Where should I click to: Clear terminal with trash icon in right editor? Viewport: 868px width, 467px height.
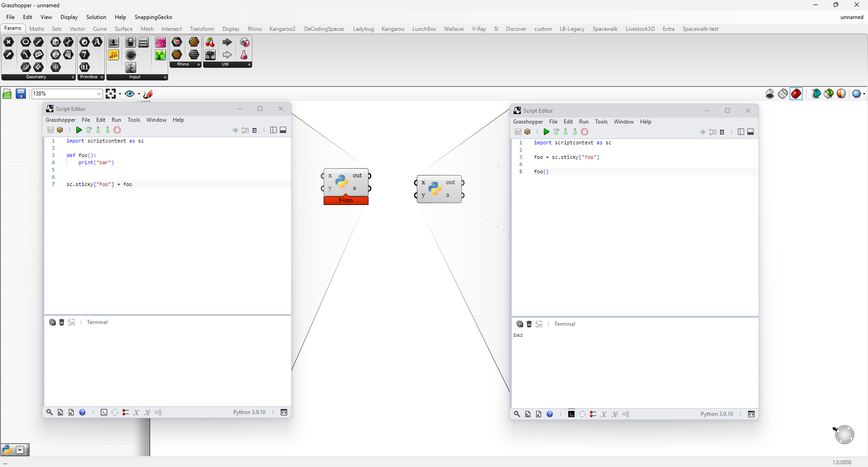(529, 324)
